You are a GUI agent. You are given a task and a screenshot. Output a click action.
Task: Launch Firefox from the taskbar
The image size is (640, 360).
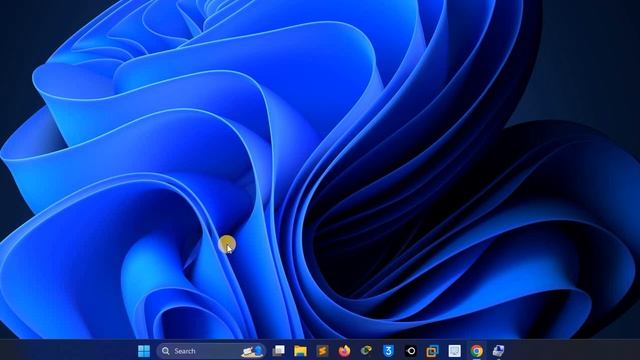(x=344, y=351)
